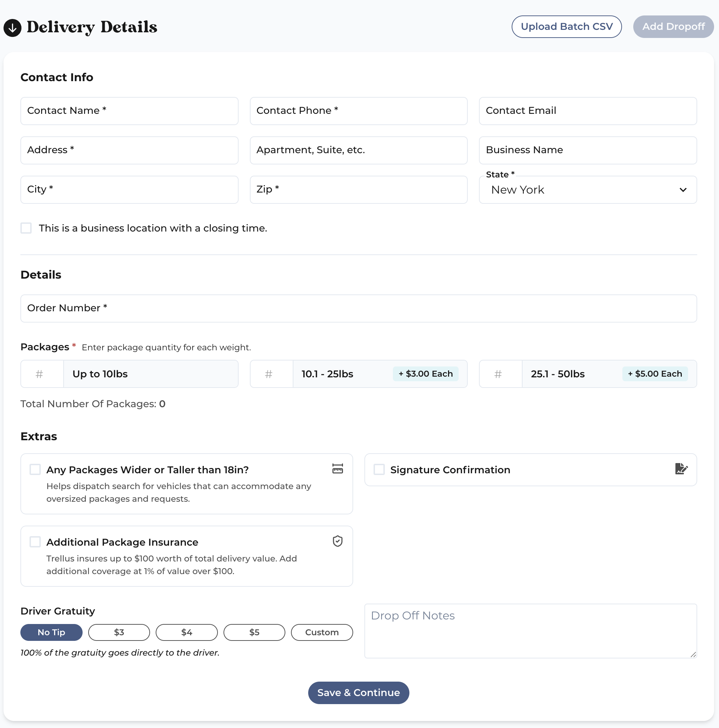
Task: Click Save & Continue
Action: [x=358, y=693]
